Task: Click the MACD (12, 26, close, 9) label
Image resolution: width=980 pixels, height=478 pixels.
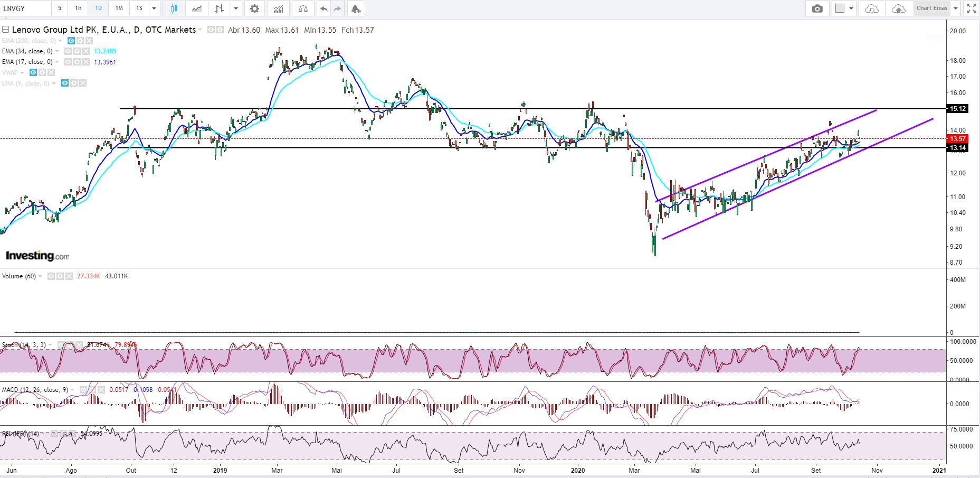Action: tap(35, 390)
